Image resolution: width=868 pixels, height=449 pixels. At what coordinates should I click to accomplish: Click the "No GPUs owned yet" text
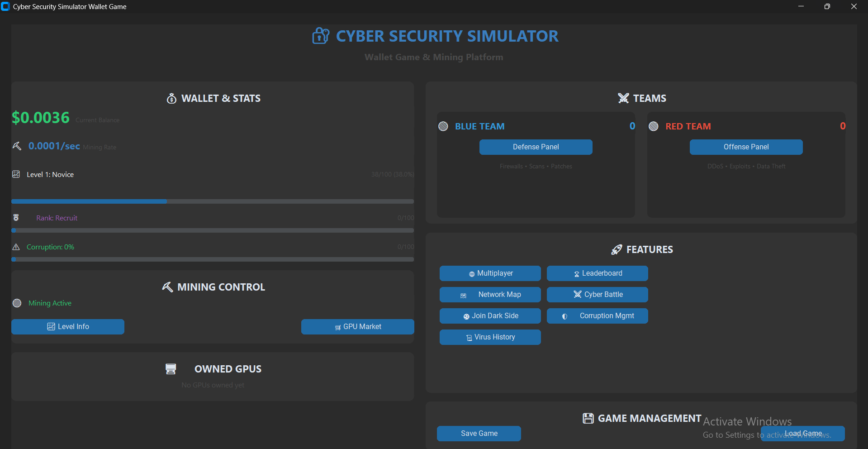click(x=213, y=385)
